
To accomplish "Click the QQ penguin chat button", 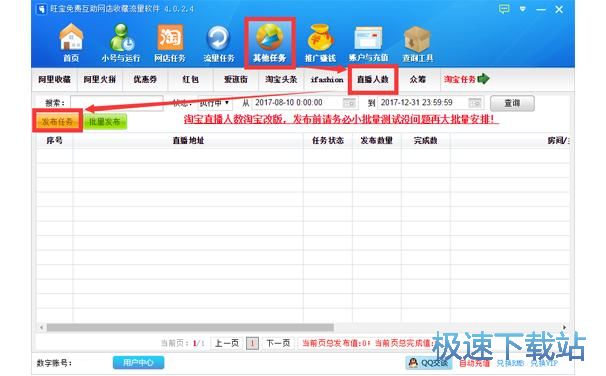I will (428, 363).
